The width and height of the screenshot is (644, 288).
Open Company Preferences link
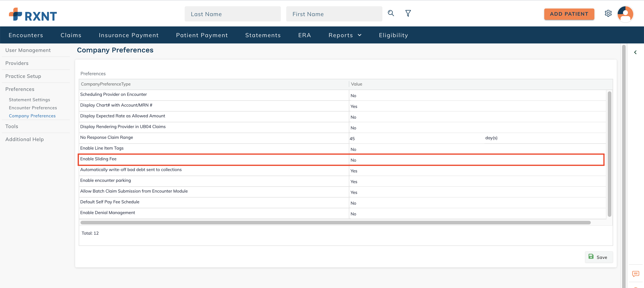coord(32,116)
